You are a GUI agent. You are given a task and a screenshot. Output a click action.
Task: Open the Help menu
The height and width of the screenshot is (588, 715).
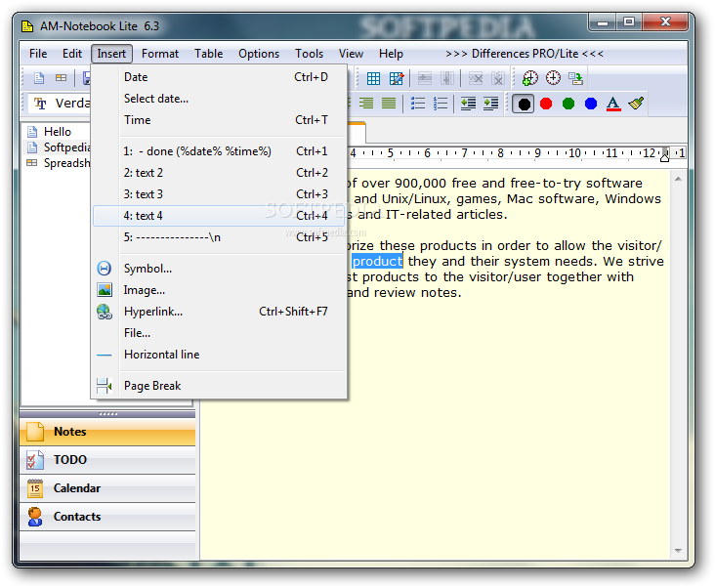tap(391, 54)
